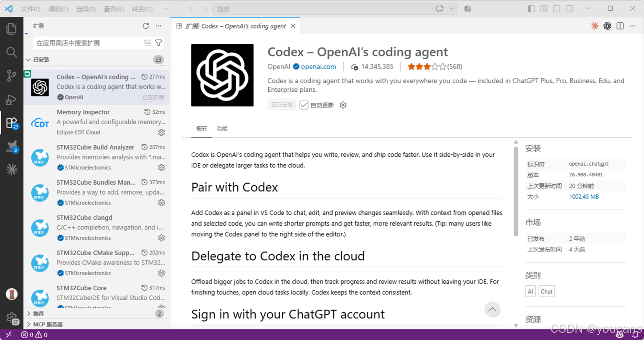Open the Codex extension settings gear

click(343, 105)
